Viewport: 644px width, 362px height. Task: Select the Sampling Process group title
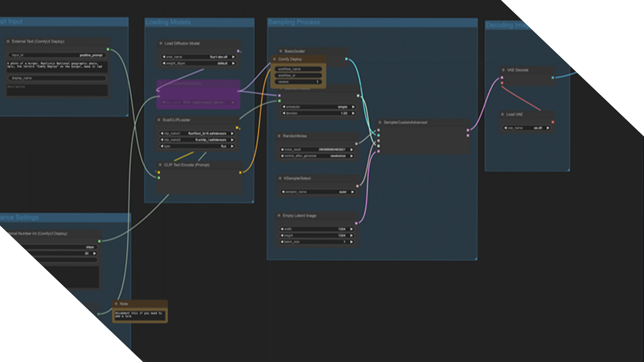(x=294, y=22)
